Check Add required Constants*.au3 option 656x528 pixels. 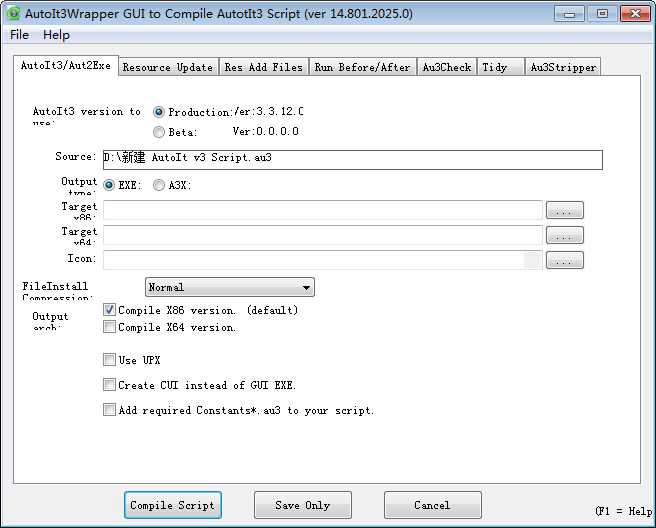coord(109,410)
